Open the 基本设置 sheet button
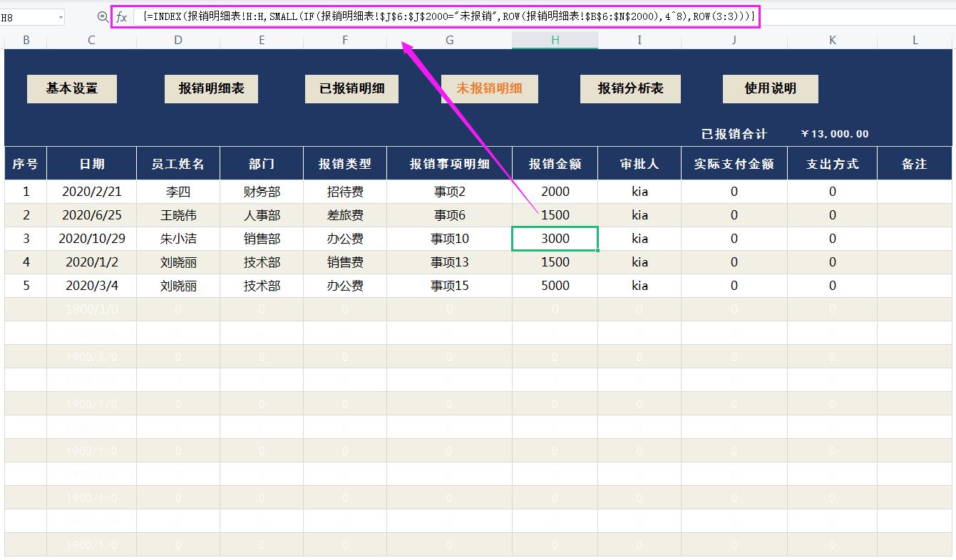The width and height of the screenshot is (956, 560). 72,88
